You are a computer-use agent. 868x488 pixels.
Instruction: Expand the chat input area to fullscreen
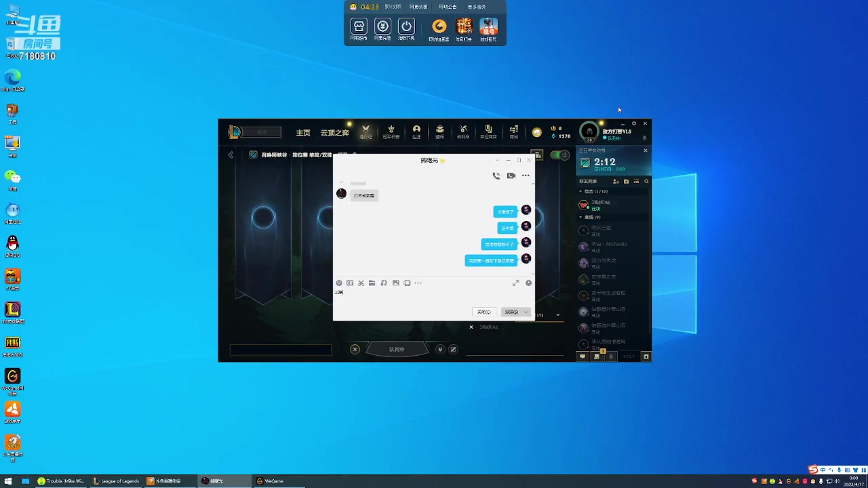(x=515, y=283)
